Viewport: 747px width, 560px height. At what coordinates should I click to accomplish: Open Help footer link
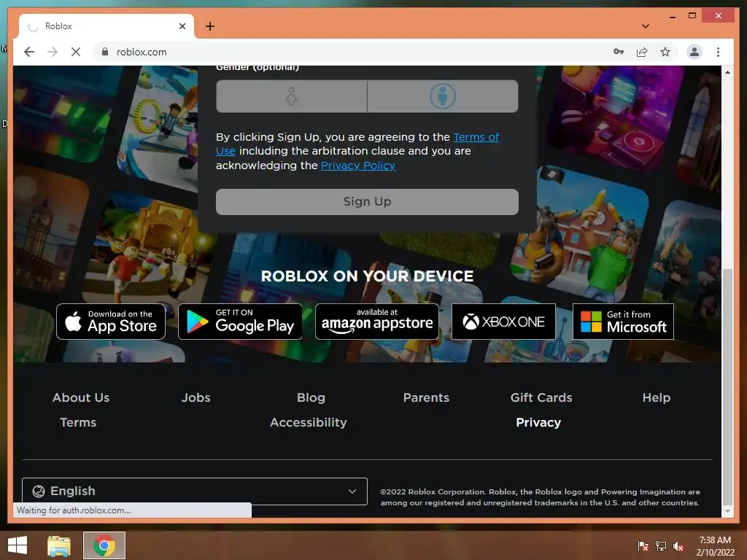click(x=656, y=397)
